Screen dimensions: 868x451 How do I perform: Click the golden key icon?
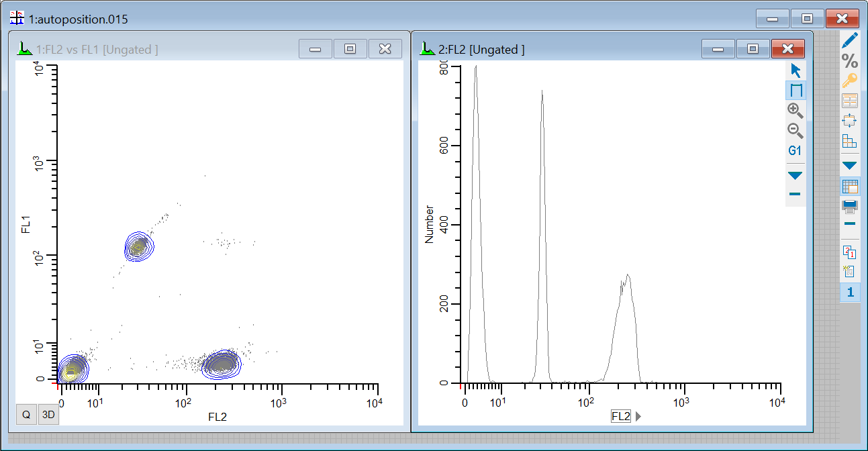tap(850, 81)
